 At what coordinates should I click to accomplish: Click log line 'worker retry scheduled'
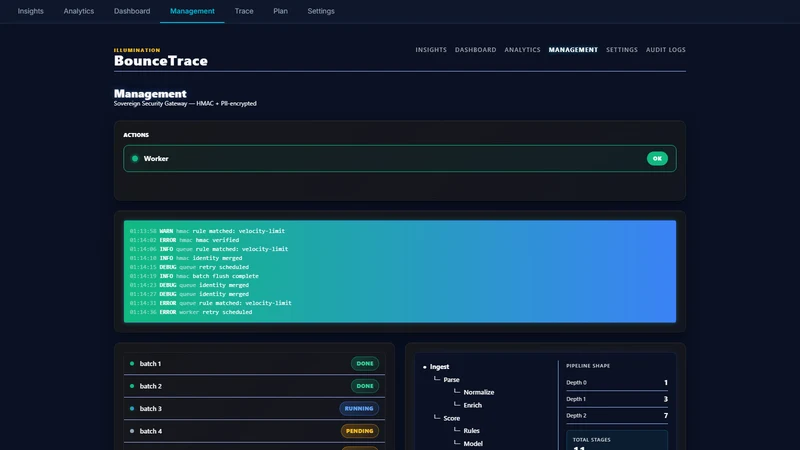[x=190, y=312]
